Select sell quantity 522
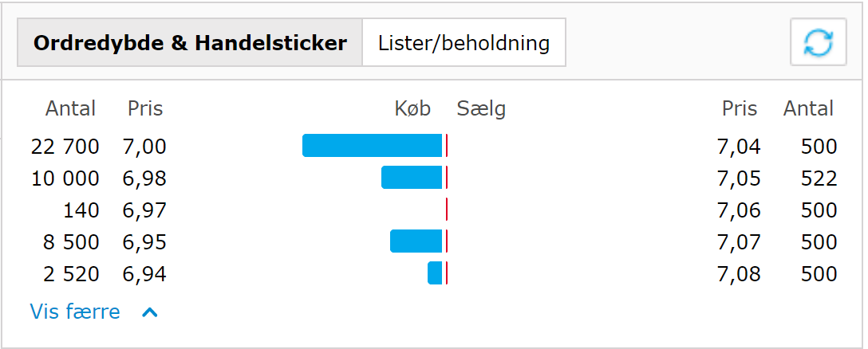Image resolution: width=868 pixels, height=349 pixels. coord(819,178)
